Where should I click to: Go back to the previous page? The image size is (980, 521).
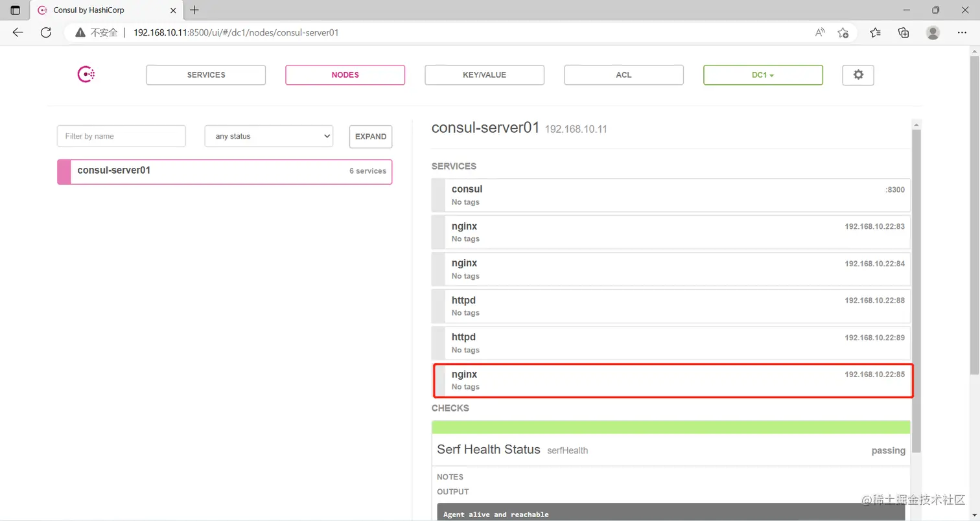[17, 32]
